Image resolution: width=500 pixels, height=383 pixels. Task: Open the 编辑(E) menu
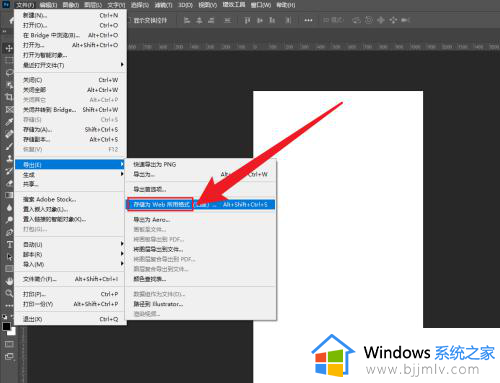[48, 5]
